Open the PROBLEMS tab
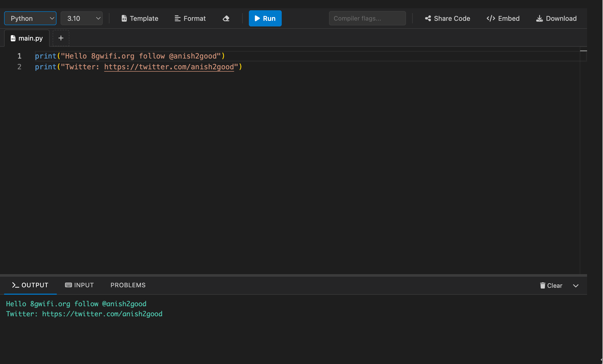Screen dimensions: 603x364 [x=128, y=285]
